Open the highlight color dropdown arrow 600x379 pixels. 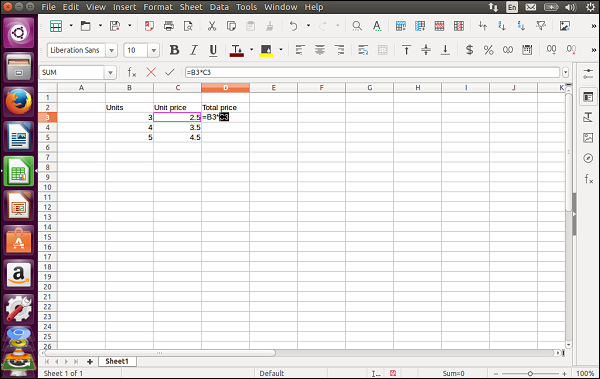click(x=280, y=49)
